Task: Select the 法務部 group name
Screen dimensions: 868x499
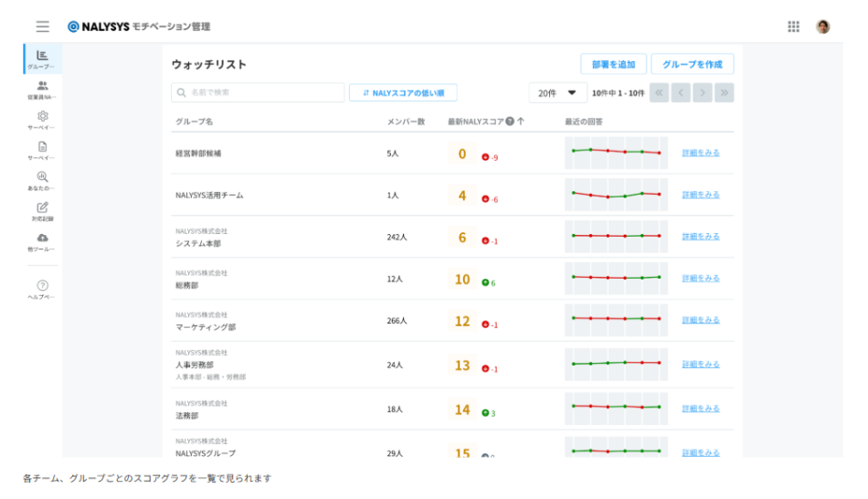Action: (x=186, y=415)
